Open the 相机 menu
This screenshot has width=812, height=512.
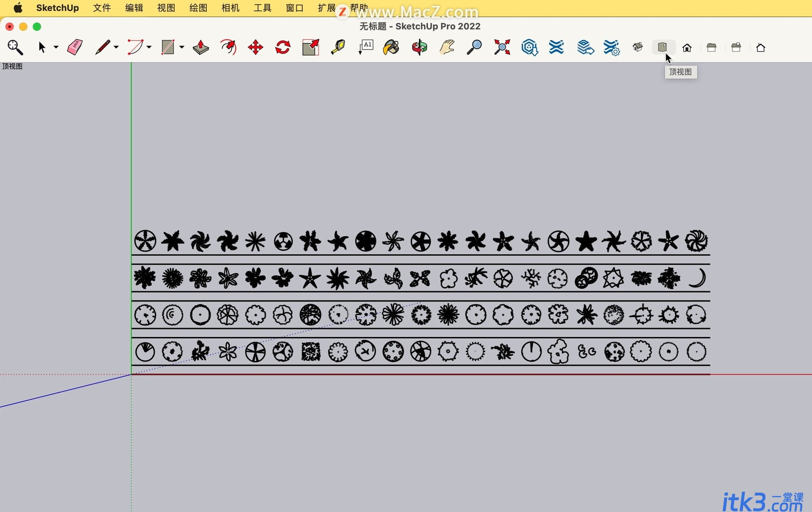[x=230, y=8]
